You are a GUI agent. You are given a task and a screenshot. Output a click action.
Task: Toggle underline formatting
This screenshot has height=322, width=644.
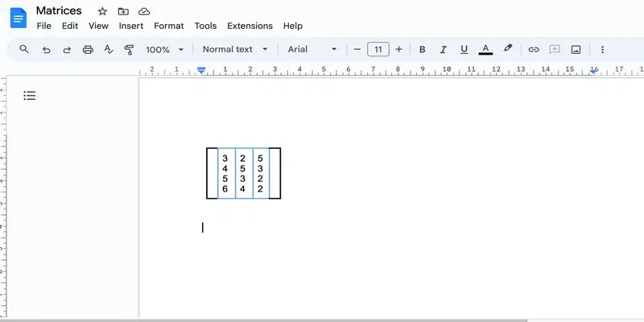[464, 50]
